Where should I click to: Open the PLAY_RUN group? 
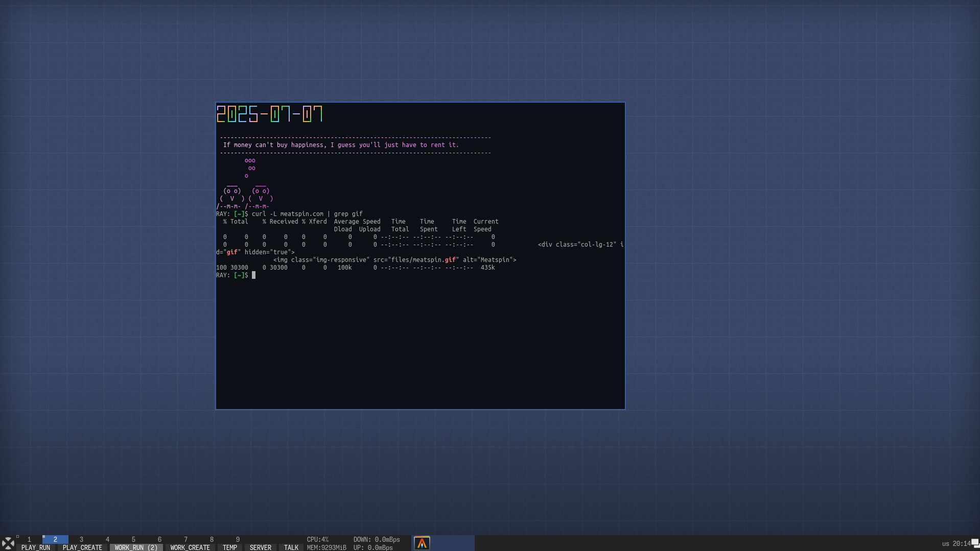pyautogui.click(x=36, y=547)
